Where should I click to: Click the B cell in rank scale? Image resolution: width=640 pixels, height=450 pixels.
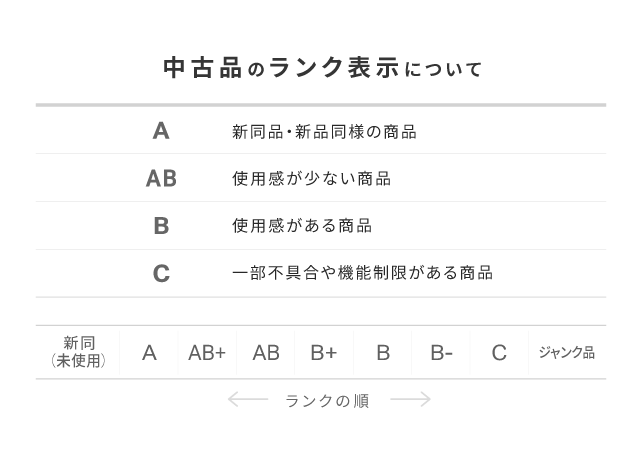[383, 352]
